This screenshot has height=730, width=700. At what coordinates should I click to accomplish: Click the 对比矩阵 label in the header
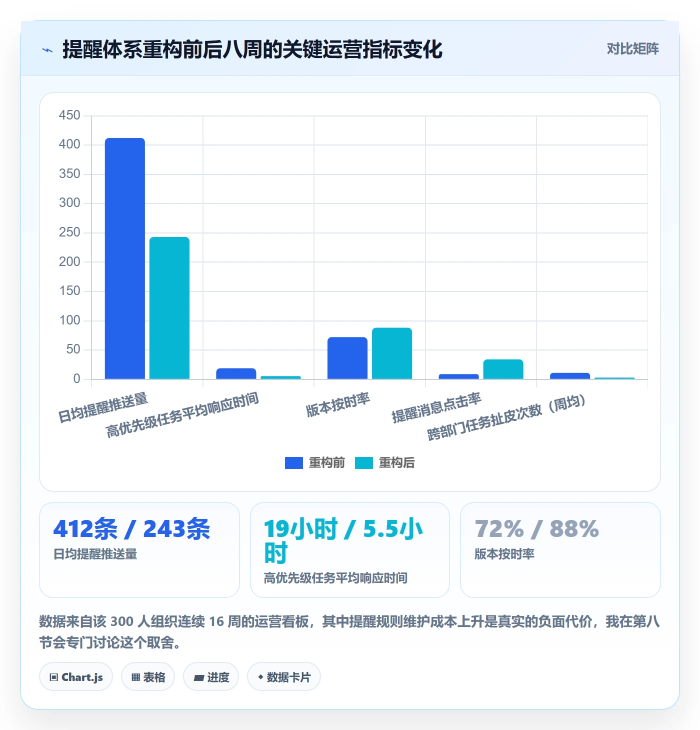click(632, 49)
